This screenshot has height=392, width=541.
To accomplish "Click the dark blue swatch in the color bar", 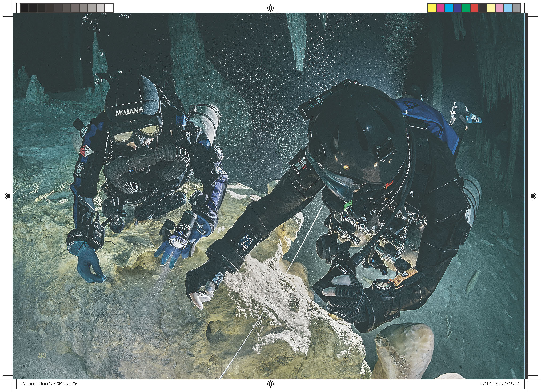I will coord(457,8).
